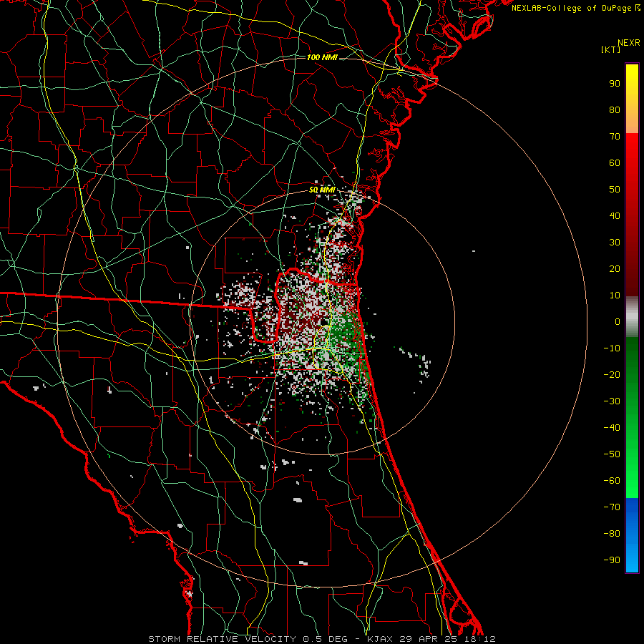This screenshot has height=644, width=644.
Task: Select the NEXR label above the color scale
Action: [x=628, y=43]
